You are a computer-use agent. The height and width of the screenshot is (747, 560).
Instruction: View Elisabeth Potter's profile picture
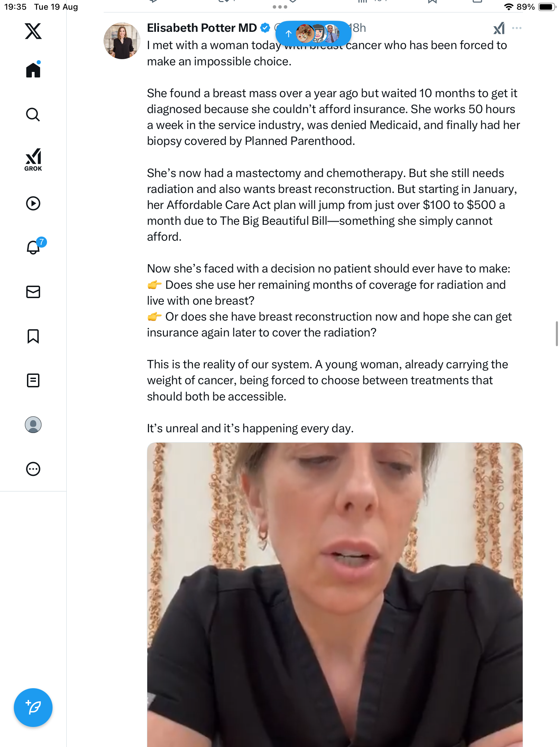(122, 41)
